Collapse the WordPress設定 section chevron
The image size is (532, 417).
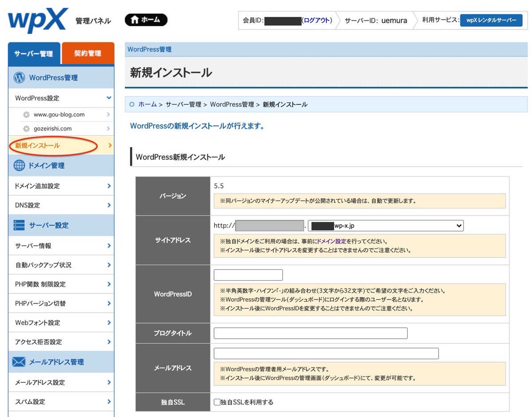click(108, 98)
